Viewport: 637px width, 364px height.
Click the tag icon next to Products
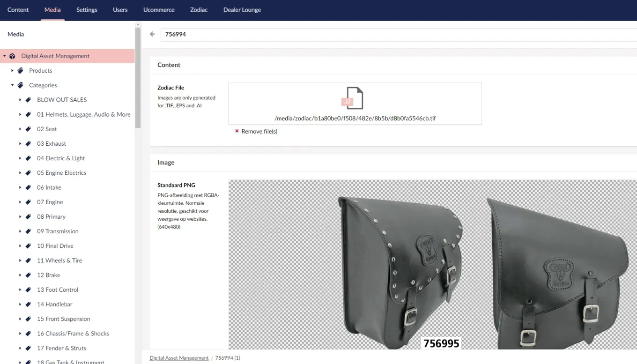[21, 71]
